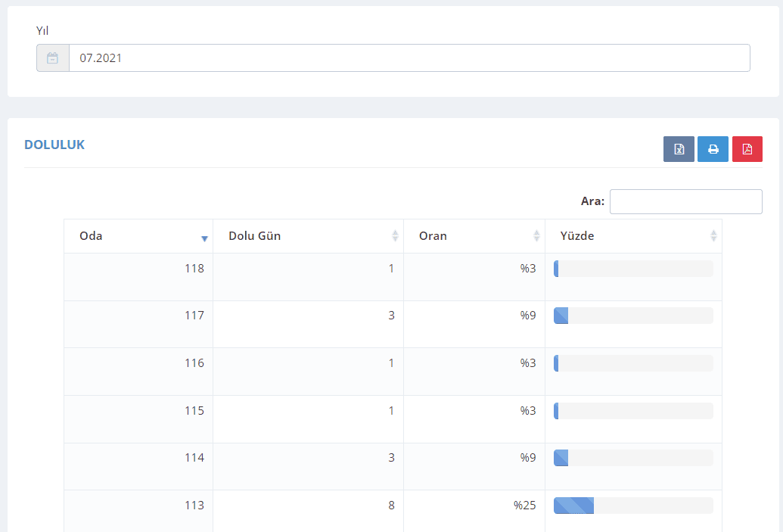Image resolution: width=783 pixels, height=532 pixels.
Task: Print the Doluluk table
Action: point(713,149)
